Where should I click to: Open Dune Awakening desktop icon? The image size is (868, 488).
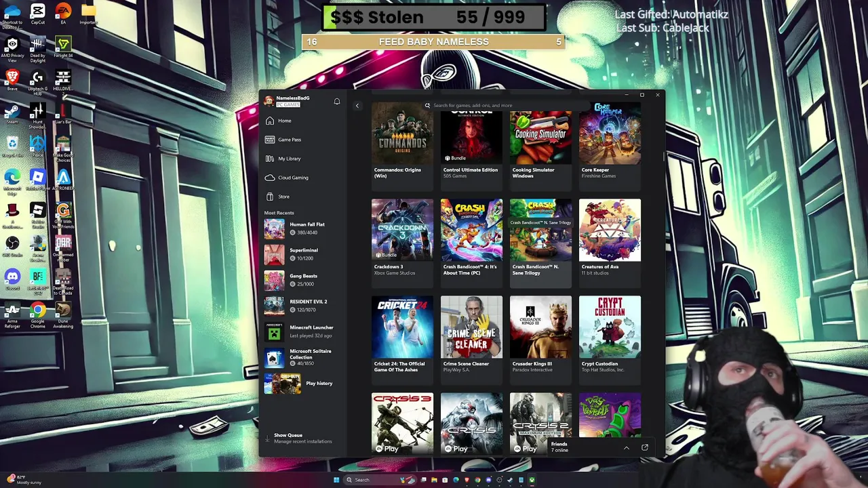tap(63, 316)
